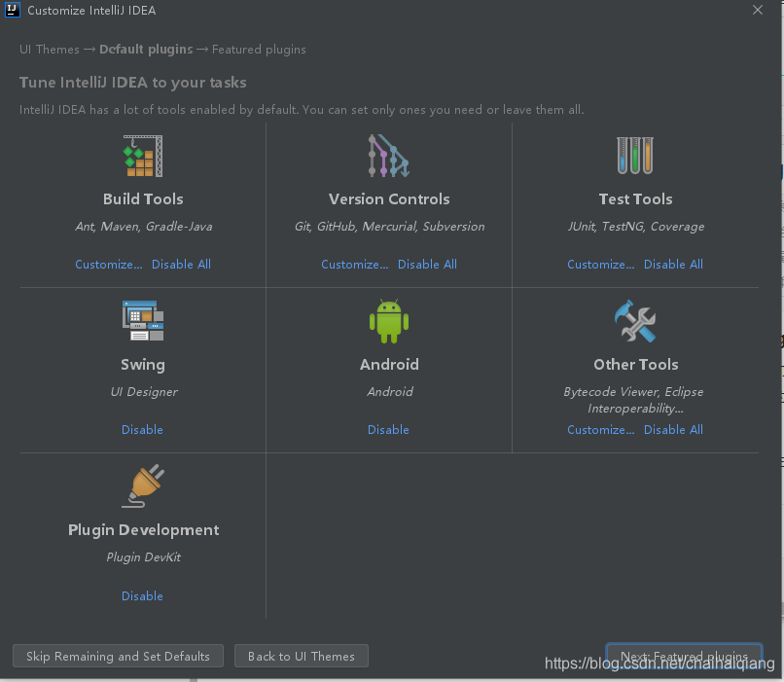Open Customize for Test Tools
This screenshot has width=784, height=682.
600,265
